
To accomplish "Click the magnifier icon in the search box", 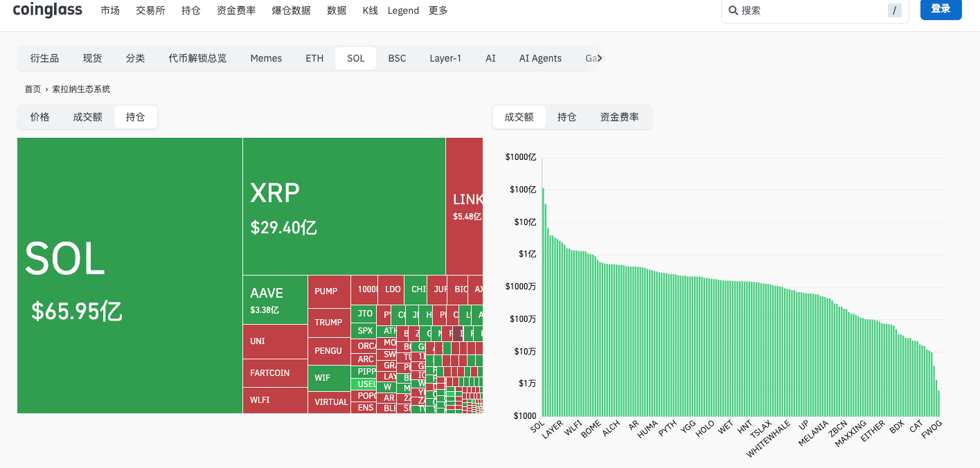I will pyautogui.click(x=733, y=10).
